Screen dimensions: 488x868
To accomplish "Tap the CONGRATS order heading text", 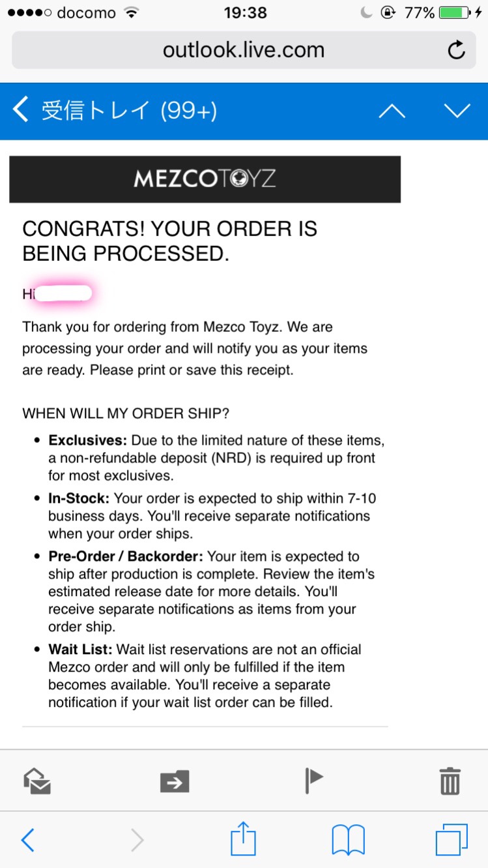I will pyautogui.click(x=170, y=241).
